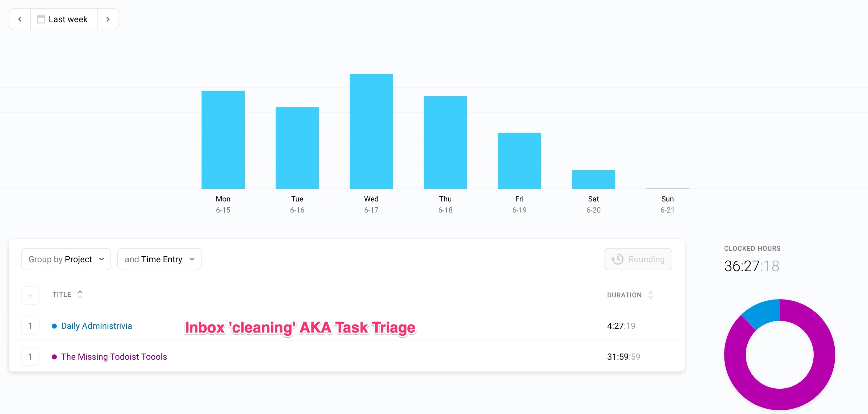Click the count badge next to Daily Administrivia
The width and height of the screenshot is (868, 414).
(x=30, y=325)
